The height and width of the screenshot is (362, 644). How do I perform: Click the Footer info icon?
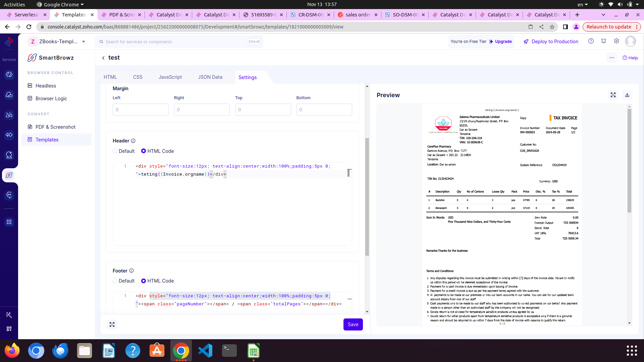[x=131, y=270]
